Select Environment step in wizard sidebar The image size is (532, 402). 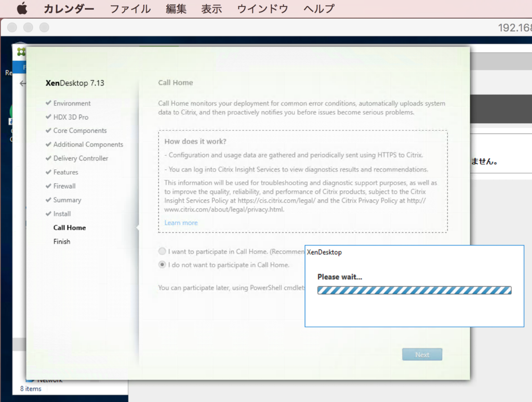point(72,103)
